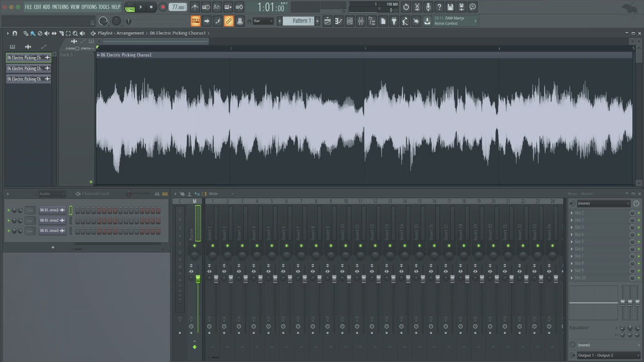Viewport: 644px width, 362px height.
Task: Open the mixer view icon
Action: (361, 21)
